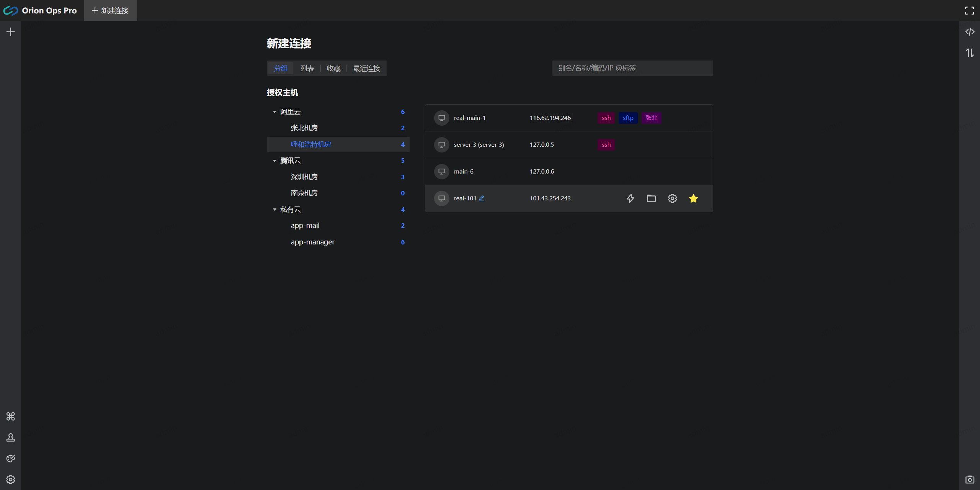Open the theme palette icon in sidebar

tap(10, 458)
